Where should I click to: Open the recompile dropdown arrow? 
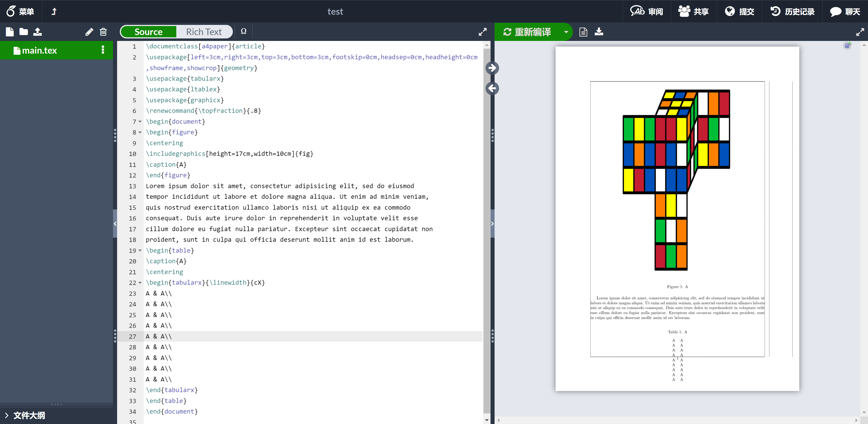[566, 32]
